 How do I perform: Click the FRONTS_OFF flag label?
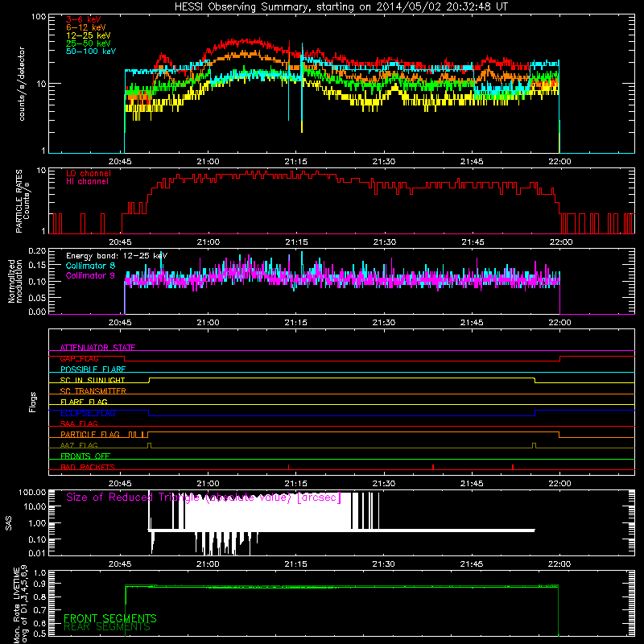pyautogui.click(x=85, y=456)
